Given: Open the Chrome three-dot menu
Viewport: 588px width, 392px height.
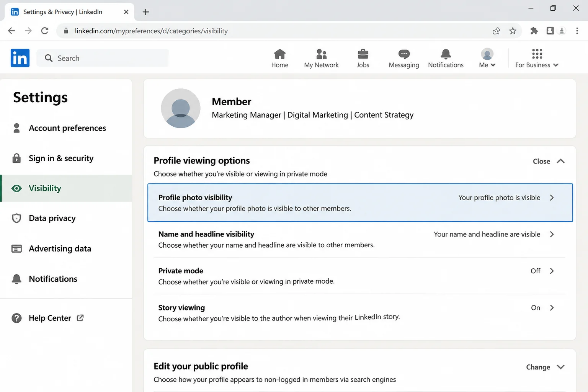Looking at the screenshot, I should [577, 31].
